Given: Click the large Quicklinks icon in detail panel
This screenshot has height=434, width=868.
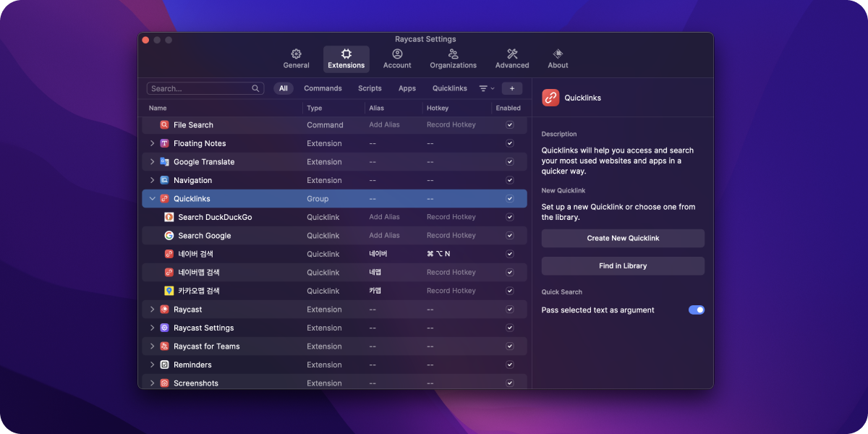Looking at the screenshot, I should (550, 98).
